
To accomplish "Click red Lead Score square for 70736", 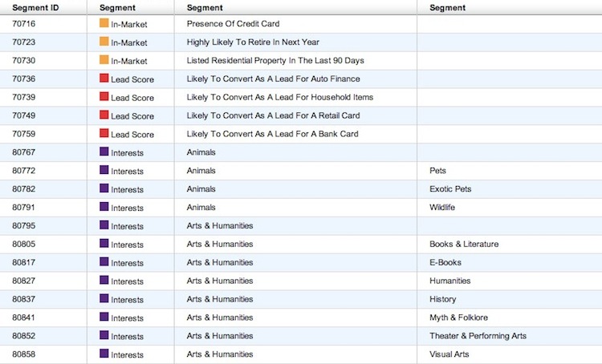I will click(104, 79).
